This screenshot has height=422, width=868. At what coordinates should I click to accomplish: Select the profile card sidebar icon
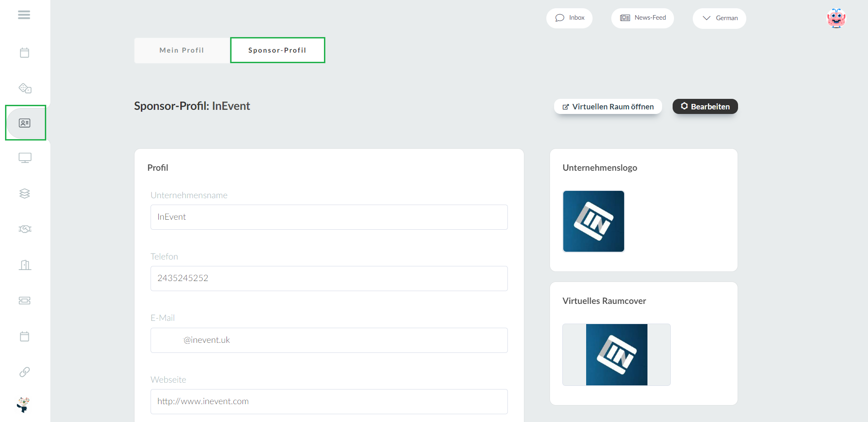click(x=25, y=123)
